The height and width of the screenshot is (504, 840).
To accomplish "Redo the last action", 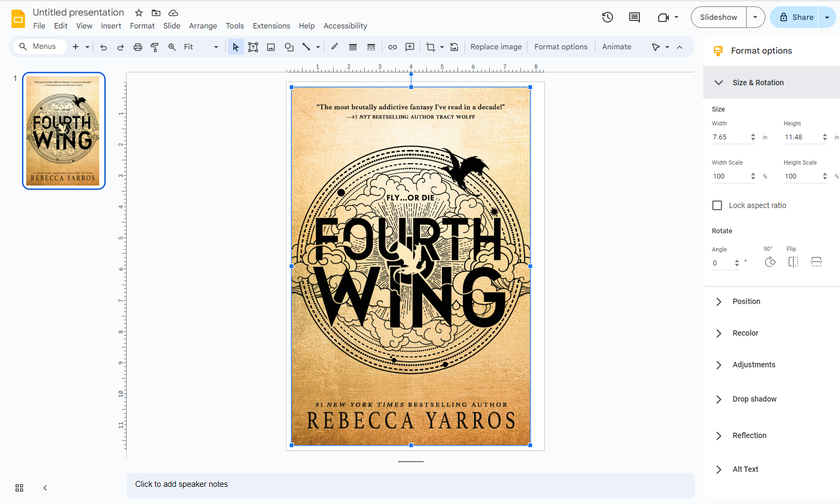I will pos(121,47).
